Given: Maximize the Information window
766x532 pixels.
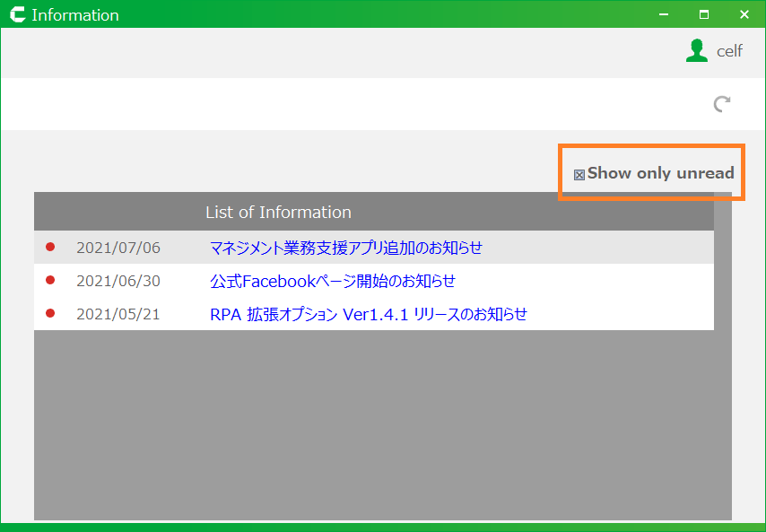Looking at the screenshot, I should point(704,14).
